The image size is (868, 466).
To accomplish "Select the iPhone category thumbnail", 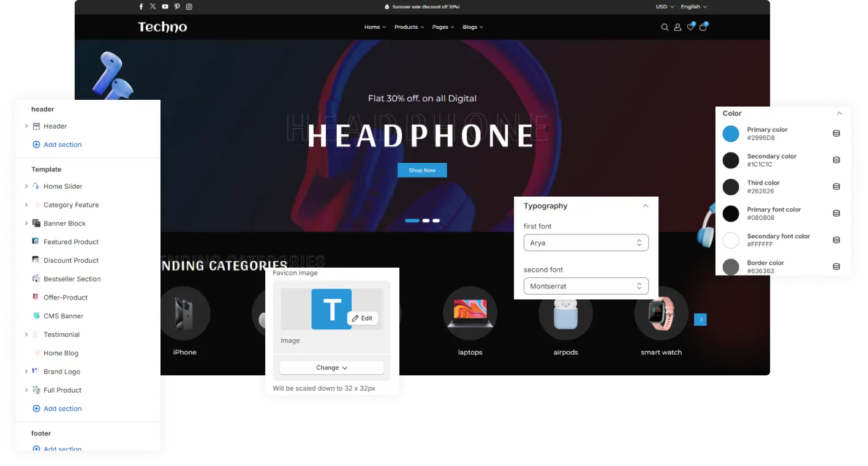I will point(184,314).
